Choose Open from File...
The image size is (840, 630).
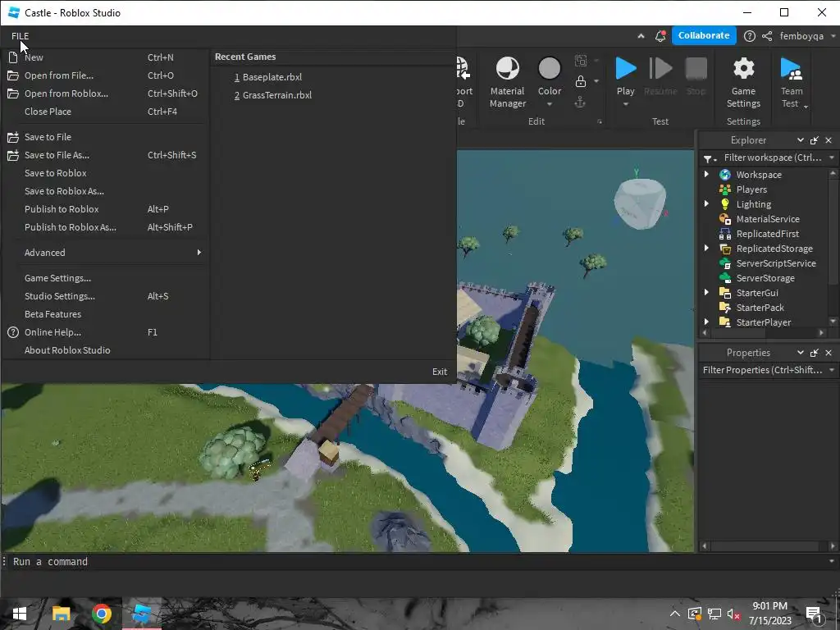[105, 75]
